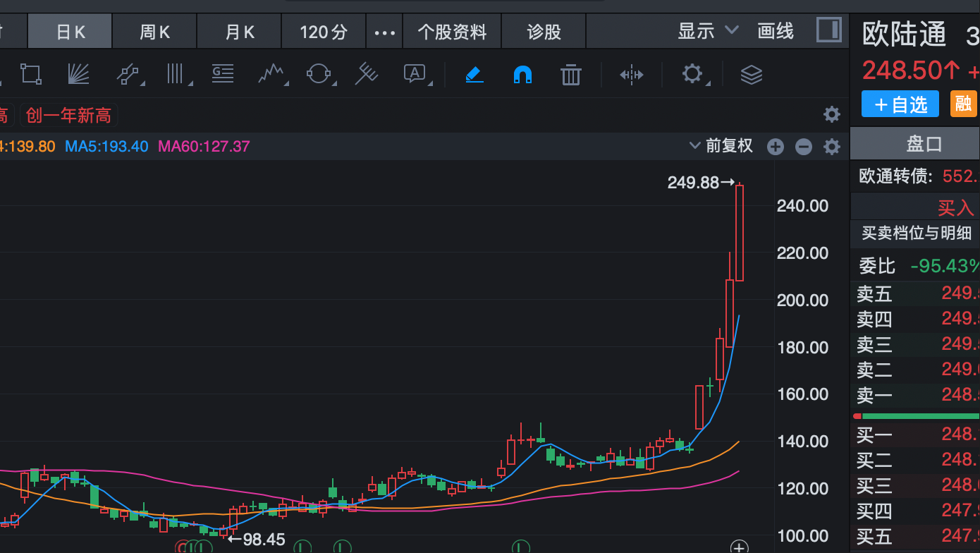Click the 买入 buy link
980x553 pixels.
coord(955,207)
